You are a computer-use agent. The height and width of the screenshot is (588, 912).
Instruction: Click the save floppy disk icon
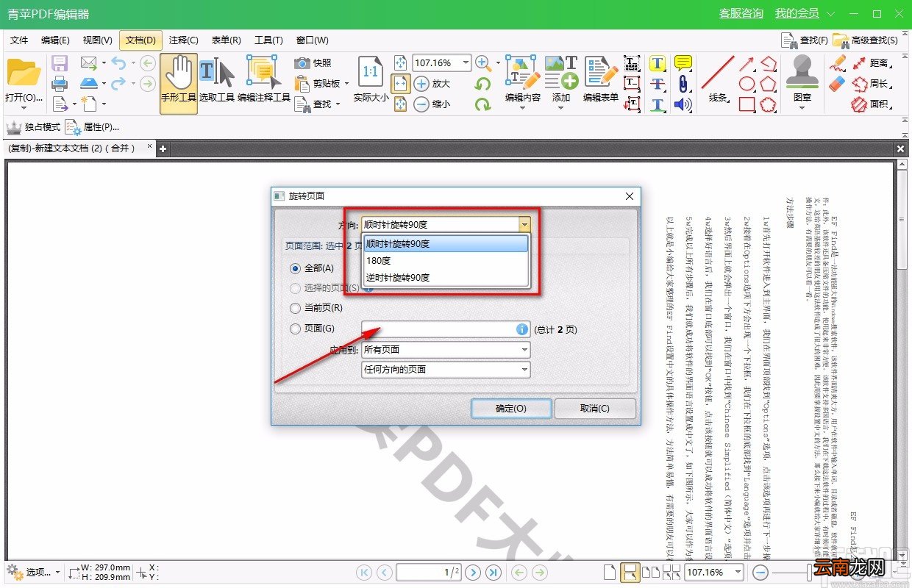[x=60, y=63]
